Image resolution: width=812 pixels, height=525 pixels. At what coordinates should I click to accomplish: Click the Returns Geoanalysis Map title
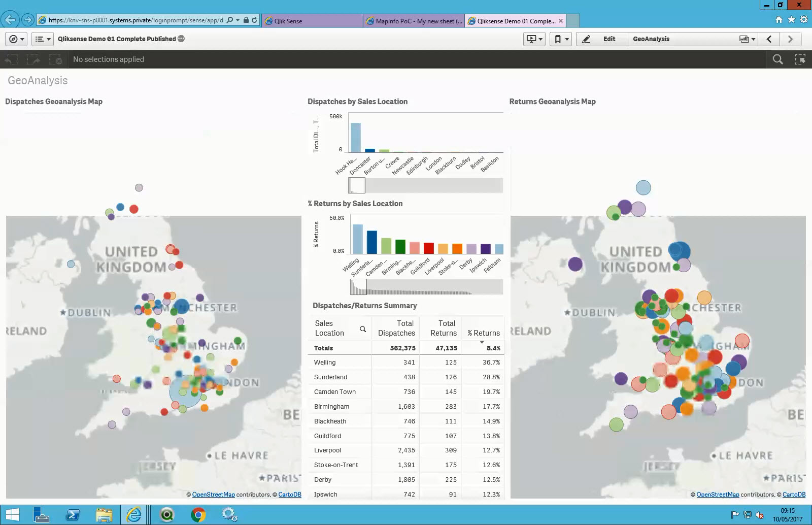pyautogui.click(x=553, y=102)
